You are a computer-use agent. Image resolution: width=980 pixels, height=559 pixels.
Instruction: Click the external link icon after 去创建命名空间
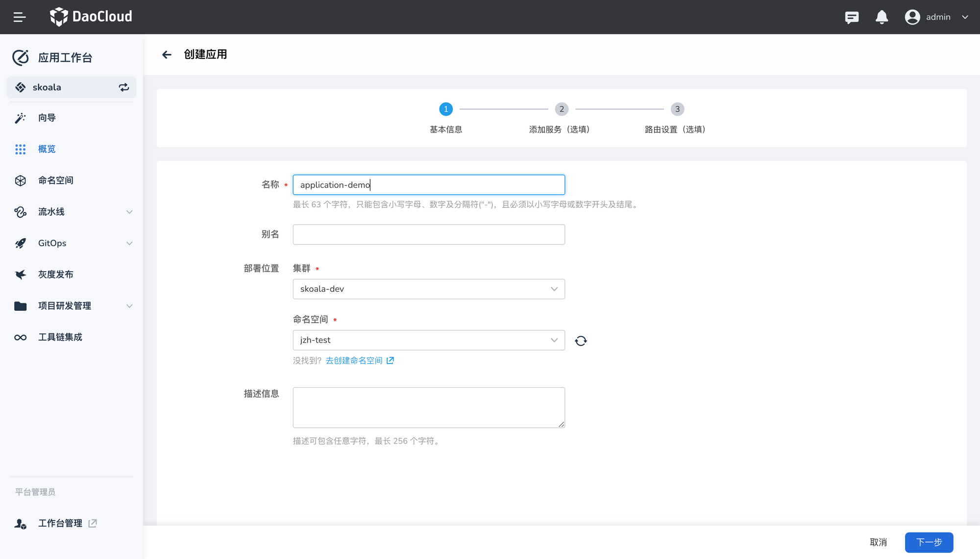tap(390, 360)
